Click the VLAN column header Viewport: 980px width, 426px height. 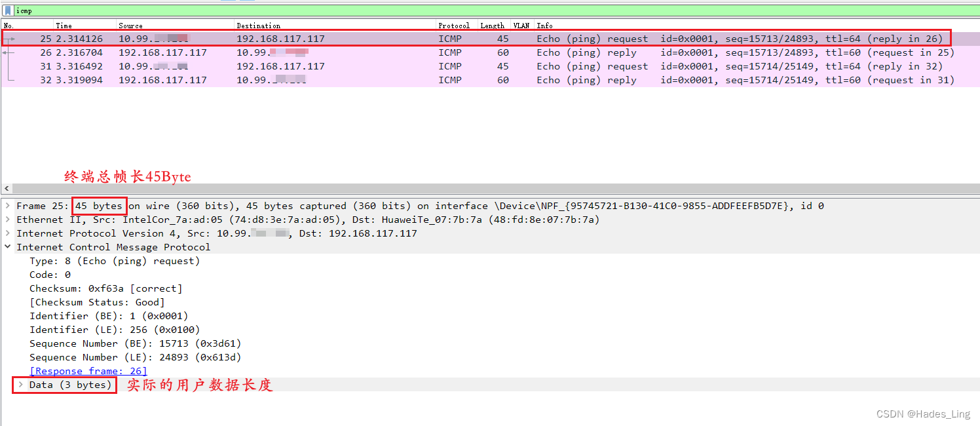pyautogui.click(x=522, y=26)
